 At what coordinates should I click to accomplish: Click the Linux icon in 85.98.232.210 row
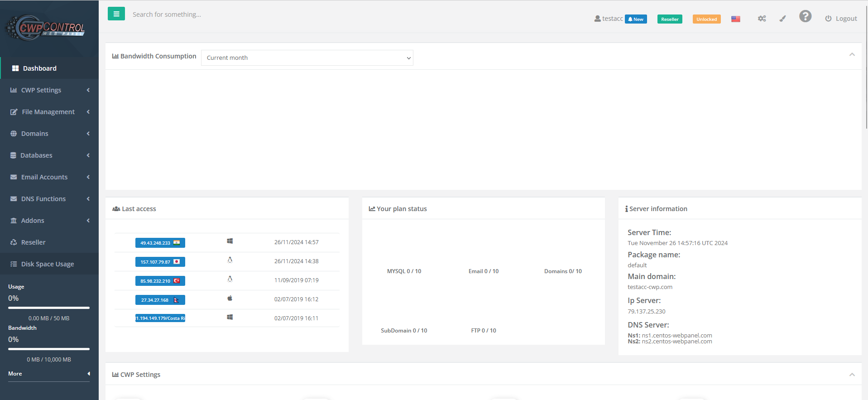click(x=230, y=279)
